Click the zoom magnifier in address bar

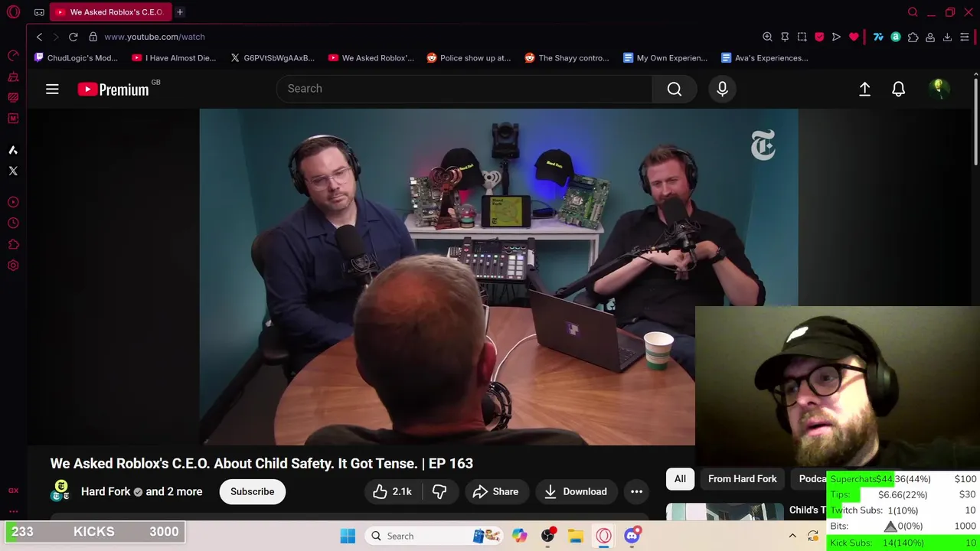pyautogui.click(x=767, y=37)
